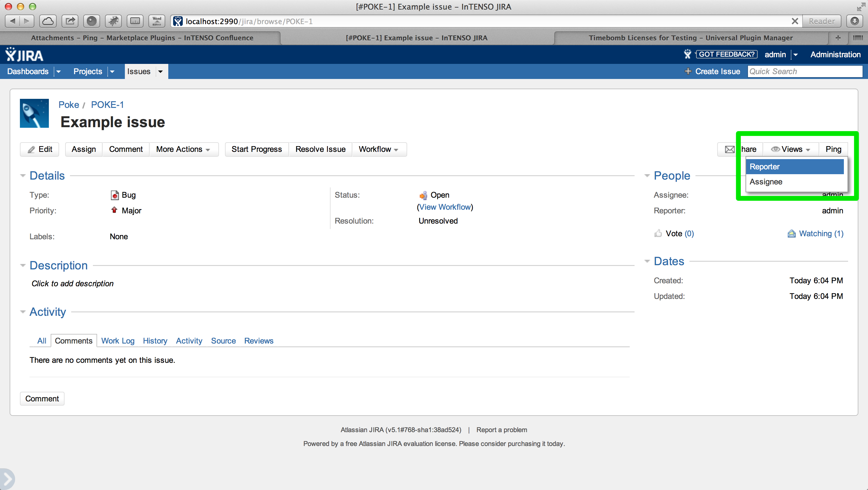868x490 pixels.
Task: Click the JIRA logo in header
Action: point(24,55)
